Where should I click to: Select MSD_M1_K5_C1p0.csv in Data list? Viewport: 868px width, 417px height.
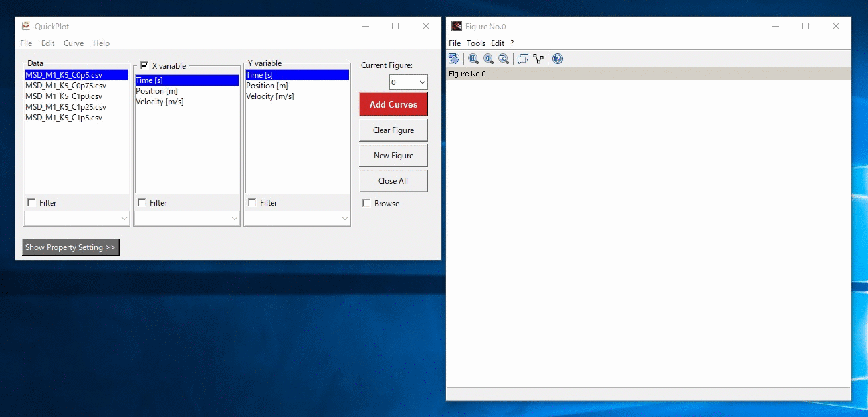pos(76,96)
